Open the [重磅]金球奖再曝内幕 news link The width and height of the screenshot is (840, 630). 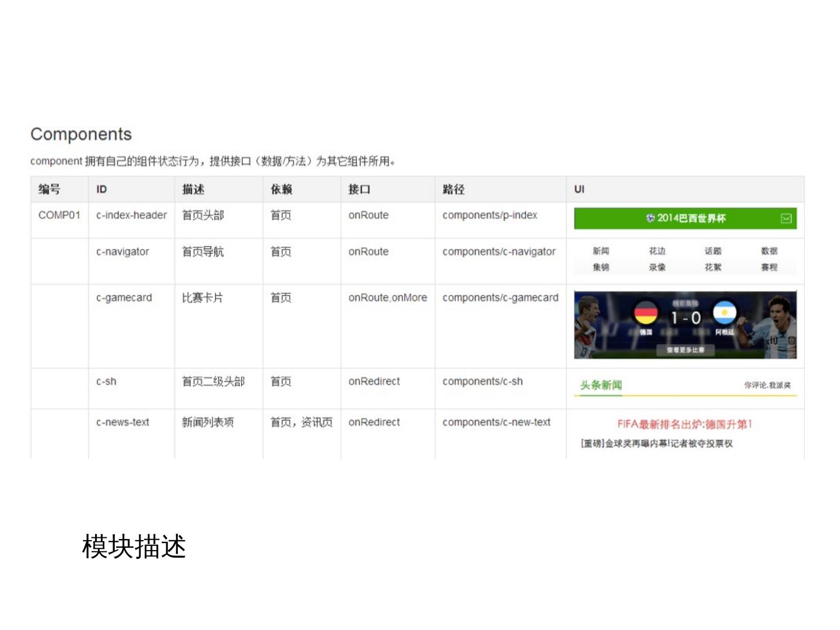(657, 443)
